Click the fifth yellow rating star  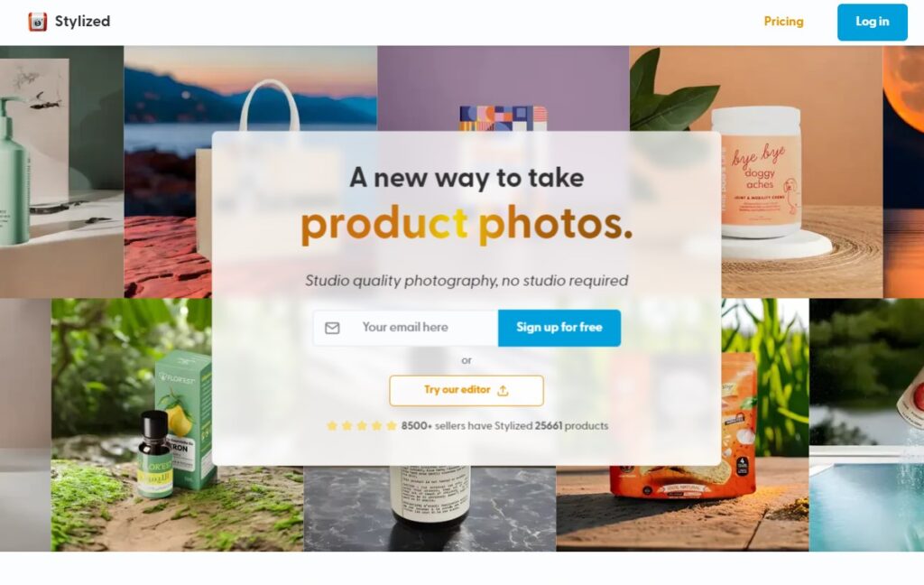pos(392,426)
